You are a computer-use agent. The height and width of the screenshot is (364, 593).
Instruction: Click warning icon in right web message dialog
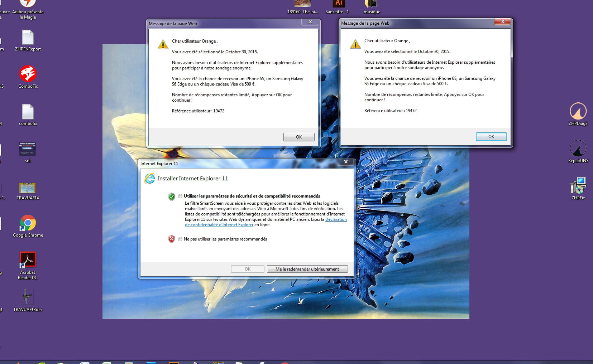pos(355,44)
